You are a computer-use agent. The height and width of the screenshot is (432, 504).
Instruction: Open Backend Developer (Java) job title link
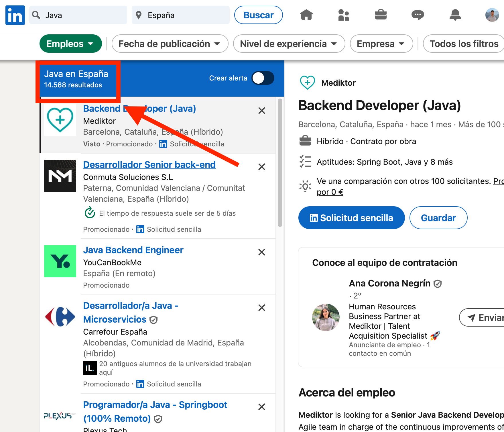click(139, 109)
